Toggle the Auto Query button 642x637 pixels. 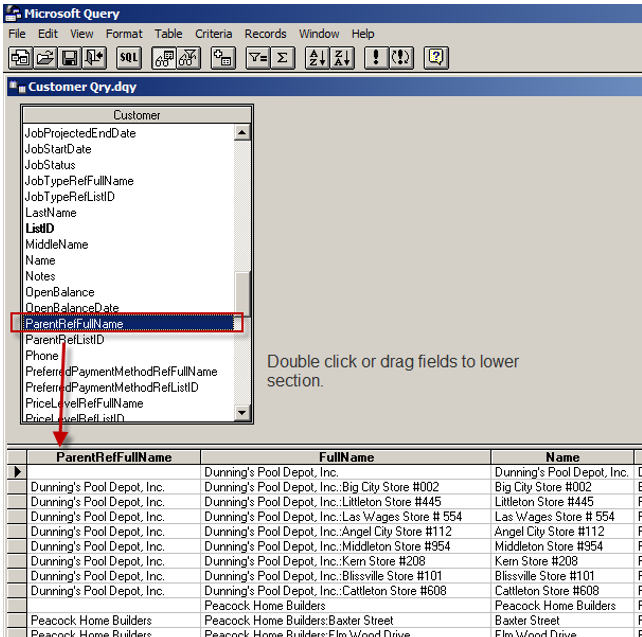click(401, 58)
